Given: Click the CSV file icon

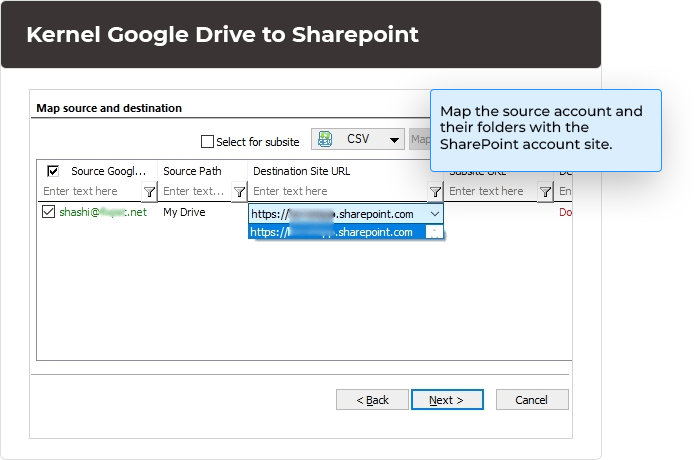Looking at the screenshot, I should 325,139.
